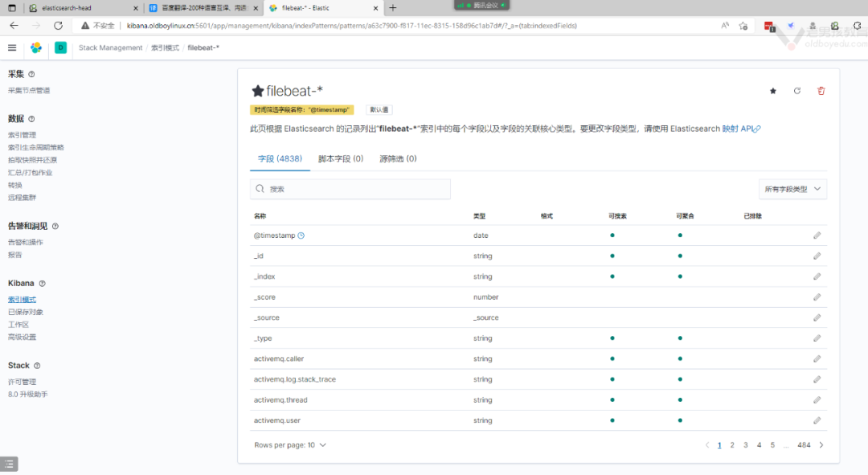Screen dimensions: 868x475
Task: Delete the filebeat-* index pattern
Action: coord(821,91)
